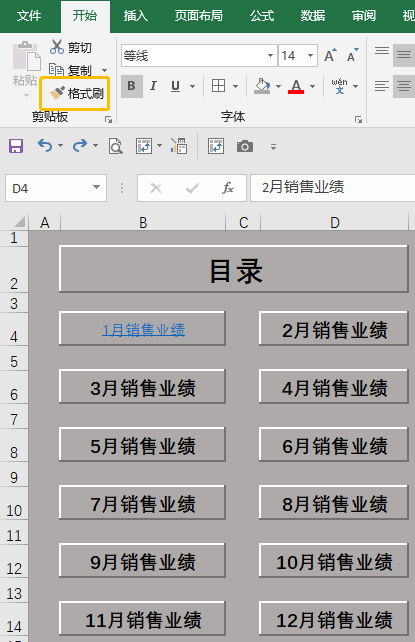Click the Camera tool icon
This screenshot has width=415, height=642.
click(245, 146)
